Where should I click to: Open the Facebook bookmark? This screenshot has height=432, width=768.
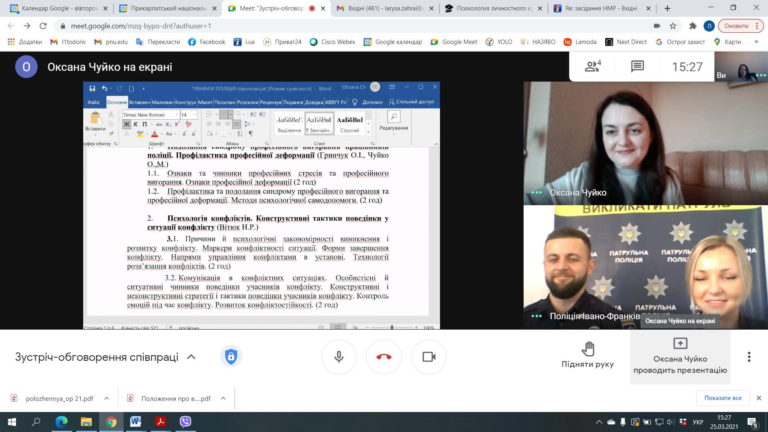[x=205, y=42]
